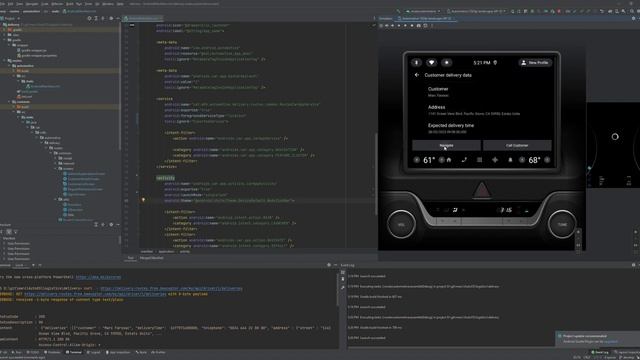Toggle the Wi-Fi icon in the emulator
This screenshot has height=360, width=640.
coord(431,62)
